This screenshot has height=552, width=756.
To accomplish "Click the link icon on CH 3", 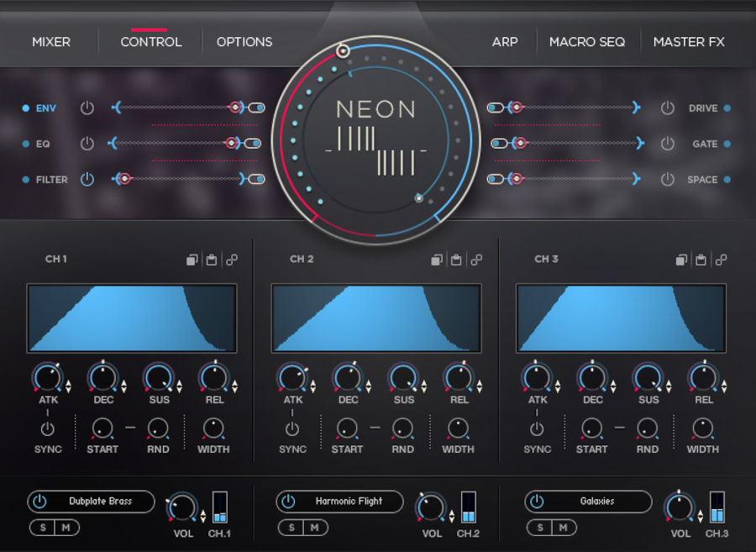I will [x=721, y=260].
